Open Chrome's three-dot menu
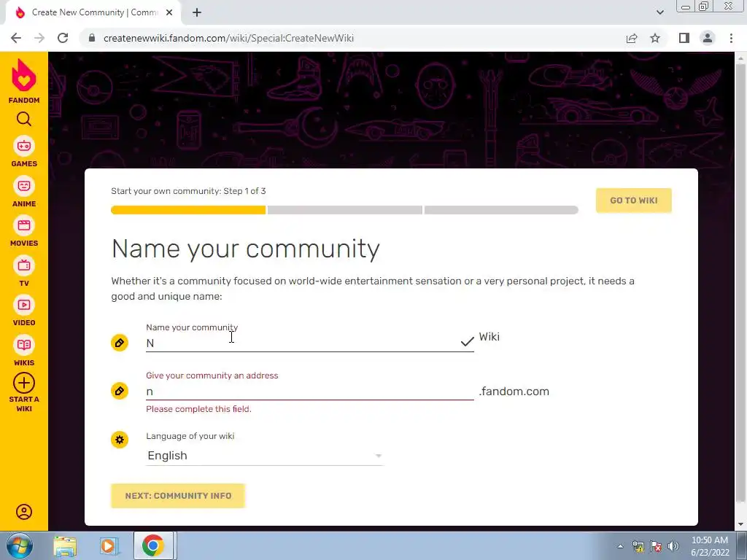Viewport: 747px width, 560px height. [x=731, y=38]
